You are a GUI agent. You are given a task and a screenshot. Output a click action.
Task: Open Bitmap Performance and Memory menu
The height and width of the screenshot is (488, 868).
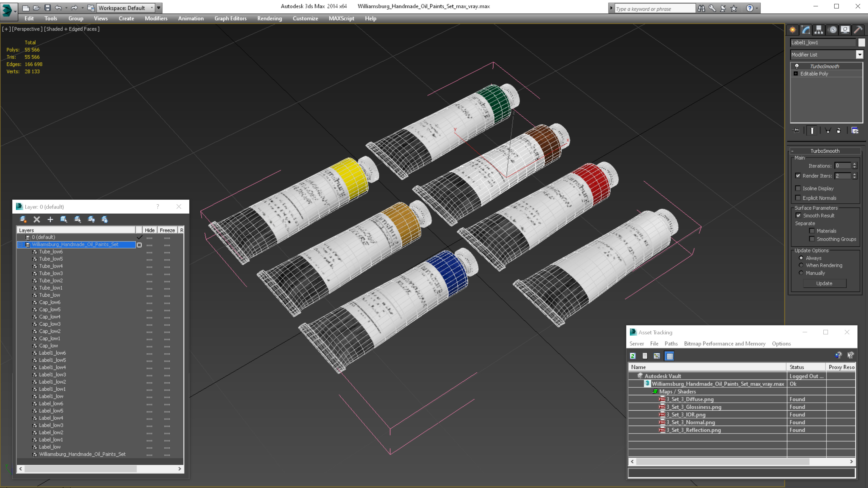(x=725, y=343)
